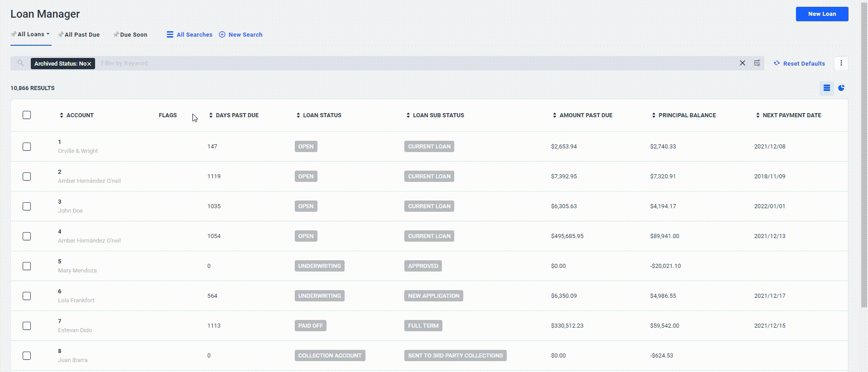Click the pin icon beside All Past Due
868x372 pixels.
pyautogui.click(x=61, y=34)
